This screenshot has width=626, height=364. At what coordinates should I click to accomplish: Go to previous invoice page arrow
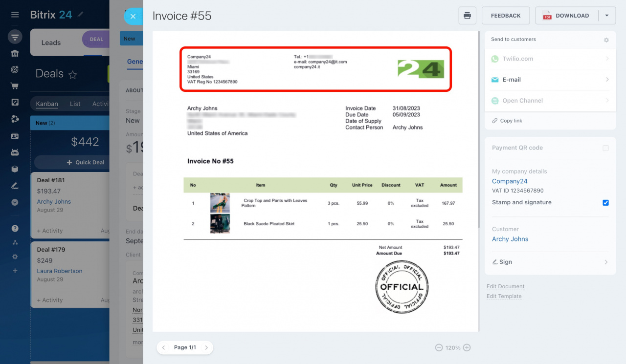pyautogui.click(x=164, y=347)
